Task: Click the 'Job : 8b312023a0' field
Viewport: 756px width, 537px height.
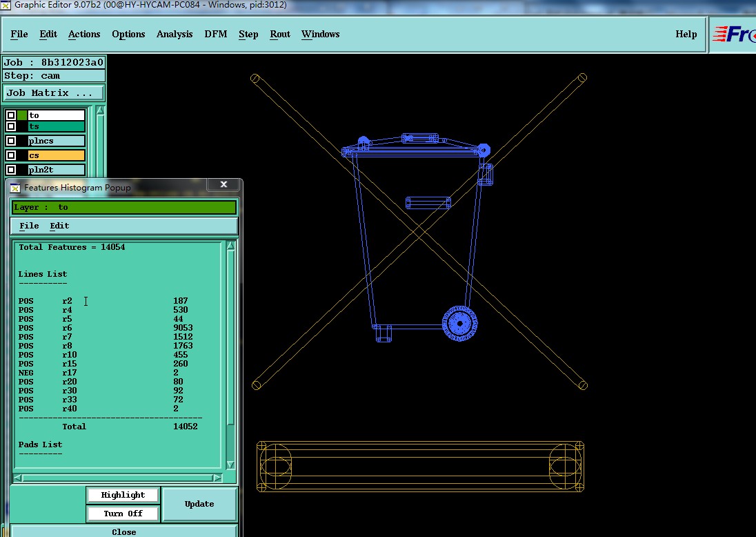Action: (x=54, y=62)
